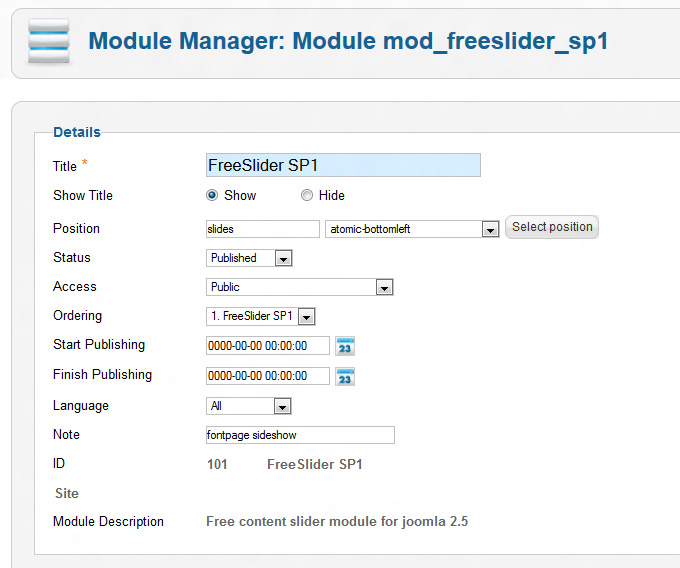Viewport: 680px width, 568px height.
Task: Click the Details fieldset heading
Action: pyautogui.click(x=77, y=132)
